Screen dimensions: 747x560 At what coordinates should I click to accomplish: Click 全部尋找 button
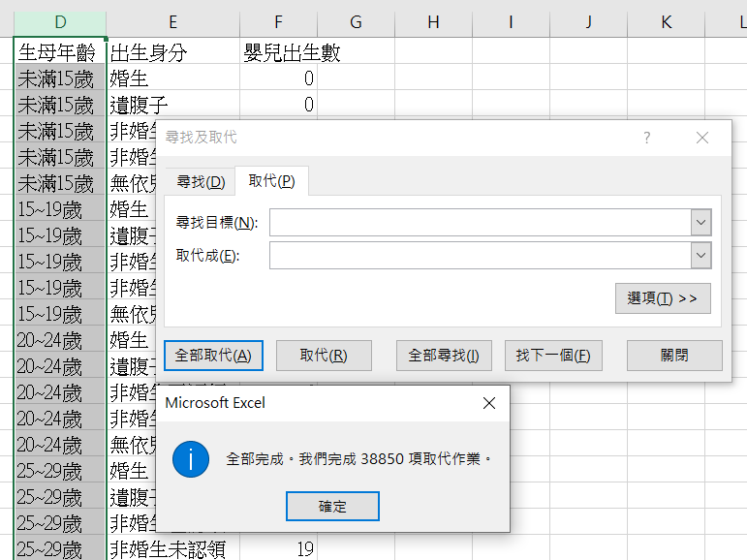coord(444,356)
